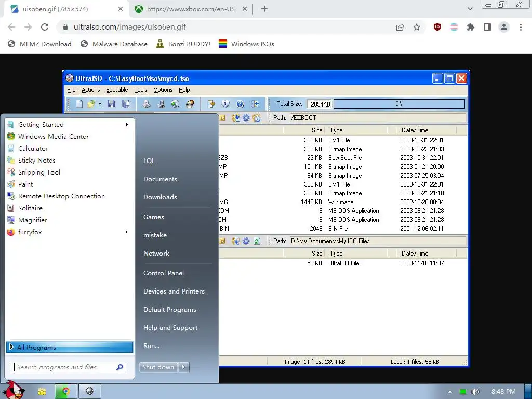The width and height of the screenshot is (532, 399).
Task: Click the 0% capacity progress bar
Action: pos(399,104)
